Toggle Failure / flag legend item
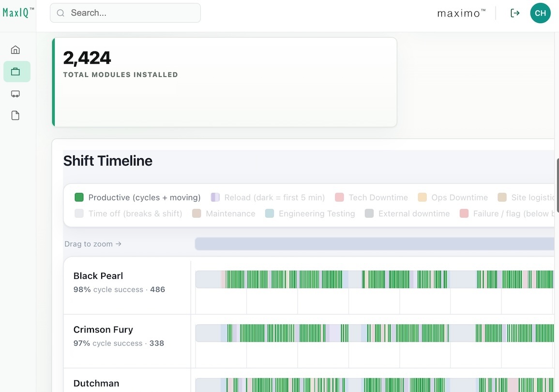This screenshot has width=559, height=392. (507, 213)
